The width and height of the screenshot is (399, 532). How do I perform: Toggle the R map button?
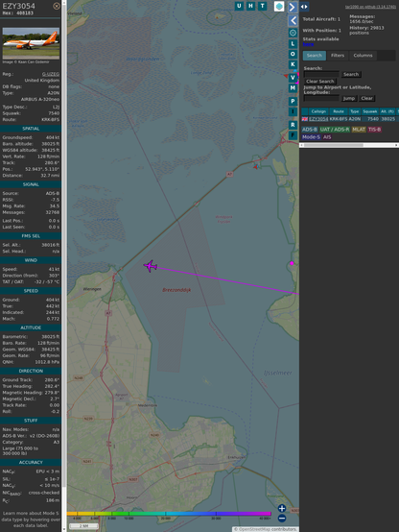click(293, 125)
